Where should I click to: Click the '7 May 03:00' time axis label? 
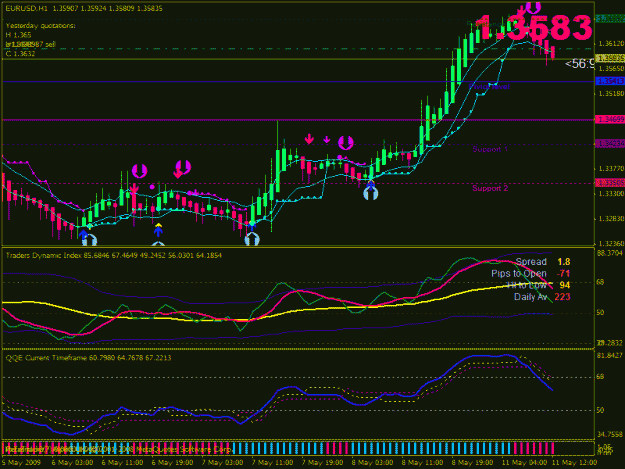pyautogui.click(x=222, y=463)
